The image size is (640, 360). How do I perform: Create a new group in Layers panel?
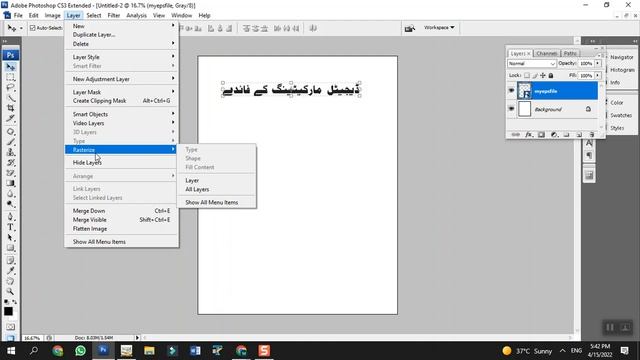[x=567, y=134]
